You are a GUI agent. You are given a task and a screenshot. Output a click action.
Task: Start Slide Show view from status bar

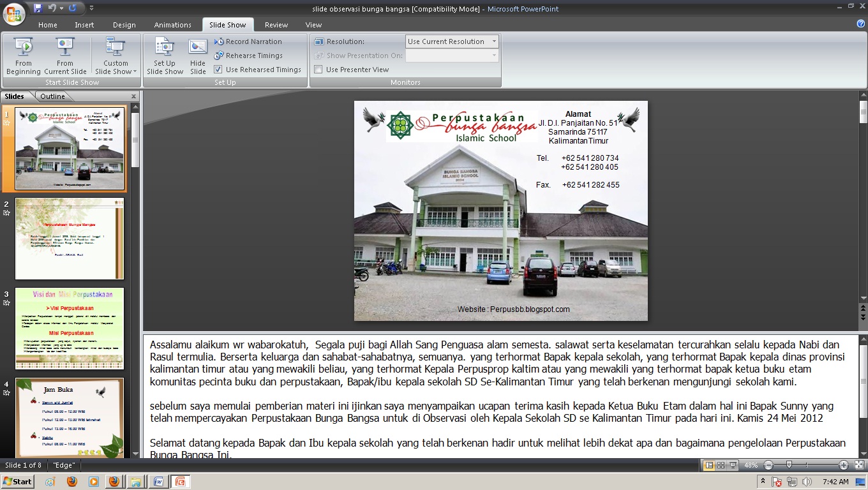(733, 465)
